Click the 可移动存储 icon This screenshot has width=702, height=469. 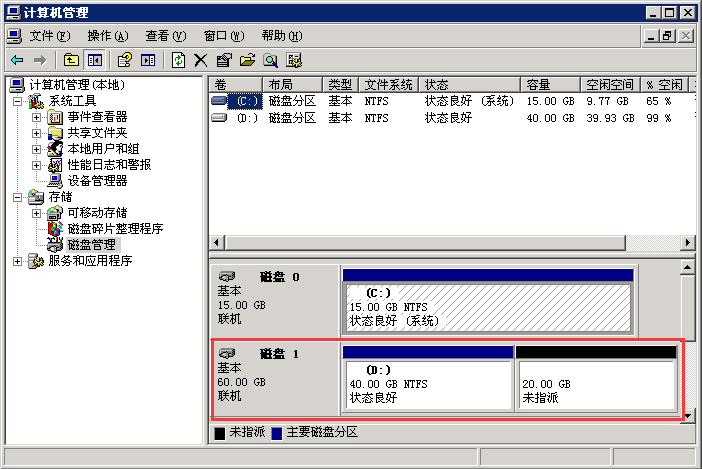pos(55,213)
